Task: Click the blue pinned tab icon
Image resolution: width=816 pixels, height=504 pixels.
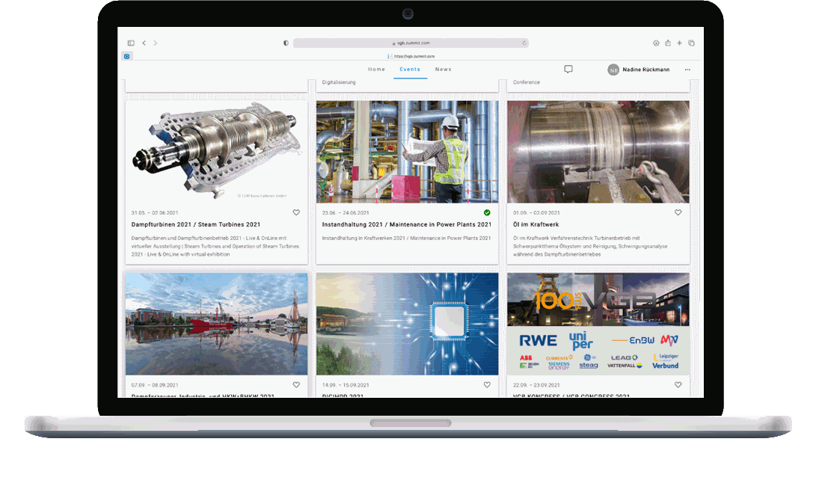Action: pyautogui.click(x=127, y=56)
